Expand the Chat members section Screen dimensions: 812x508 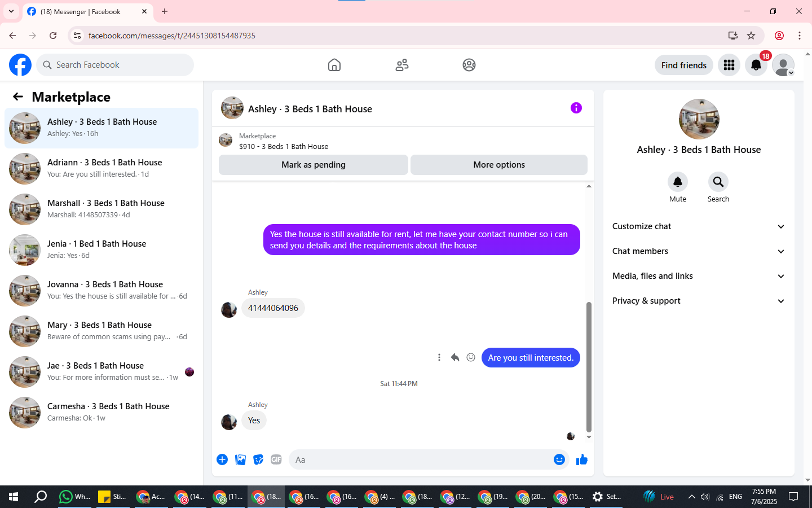pyautogui.click(x=699, y=251)
